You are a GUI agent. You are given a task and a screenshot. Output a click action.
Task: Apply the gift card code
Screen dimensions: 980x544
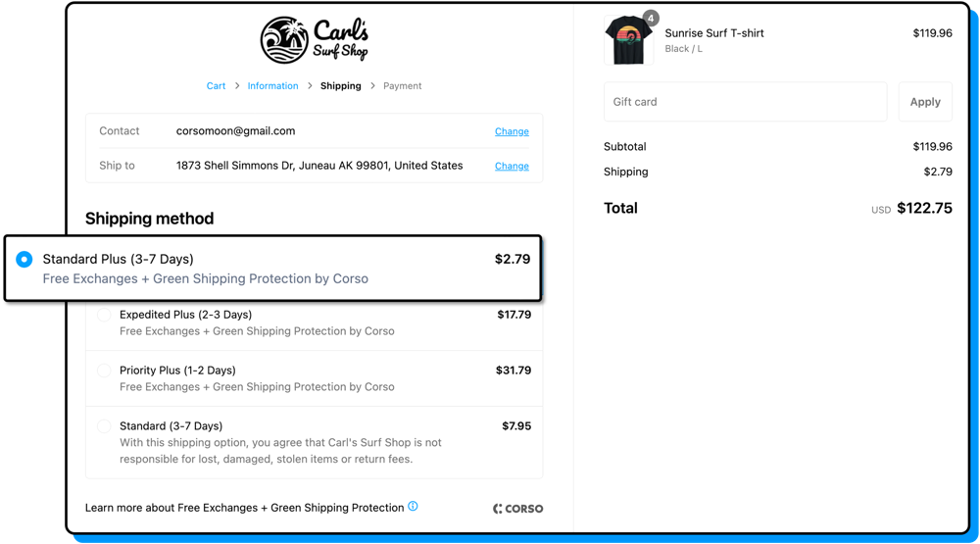(925, 102)
